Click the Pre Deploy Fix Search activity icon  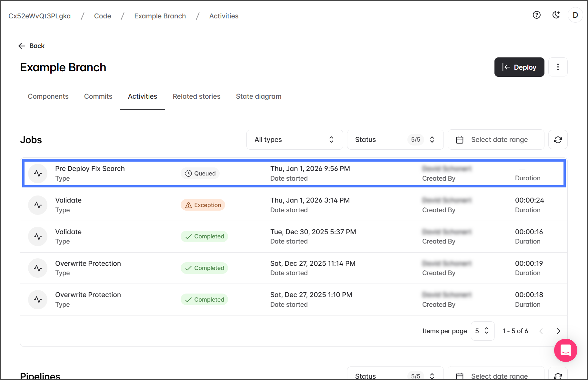[x=38, y=174]
